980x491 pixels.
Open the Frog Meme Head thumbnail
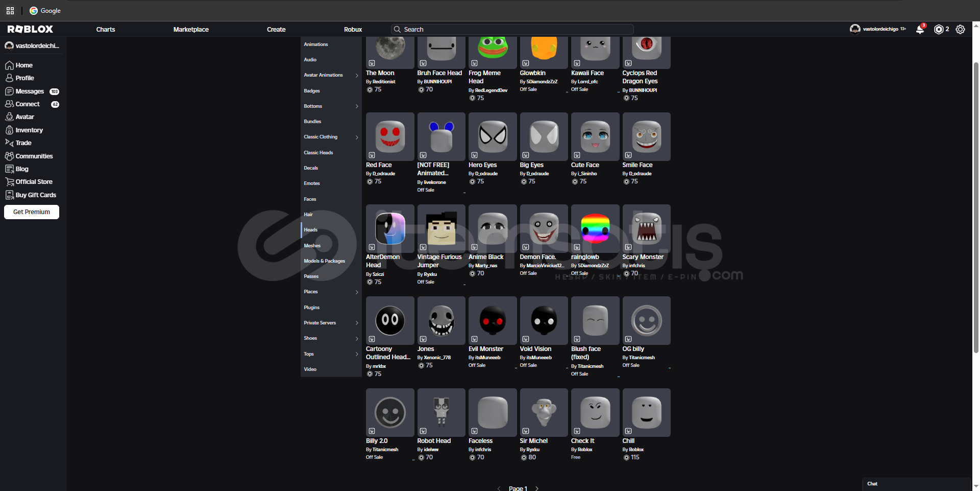(x=493, y=53)
